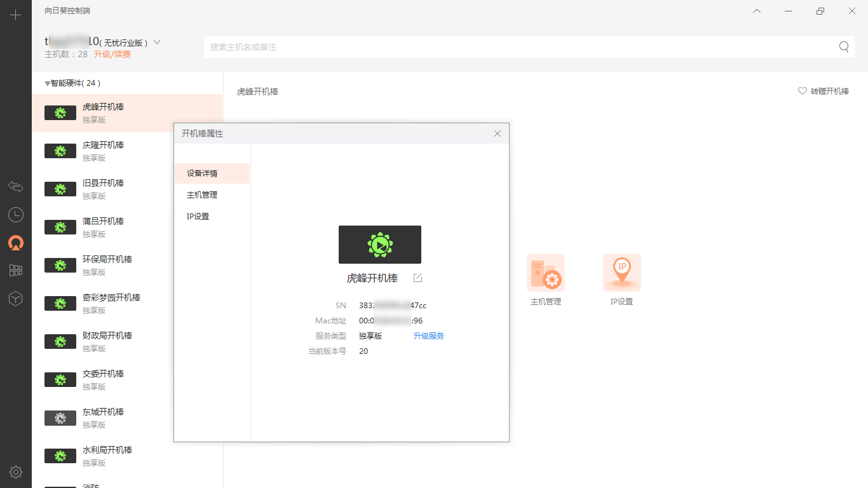The height and width of the screenshot is (488, 868).
Task: Click the IP设置 large location icon
Action: (622, 273)
